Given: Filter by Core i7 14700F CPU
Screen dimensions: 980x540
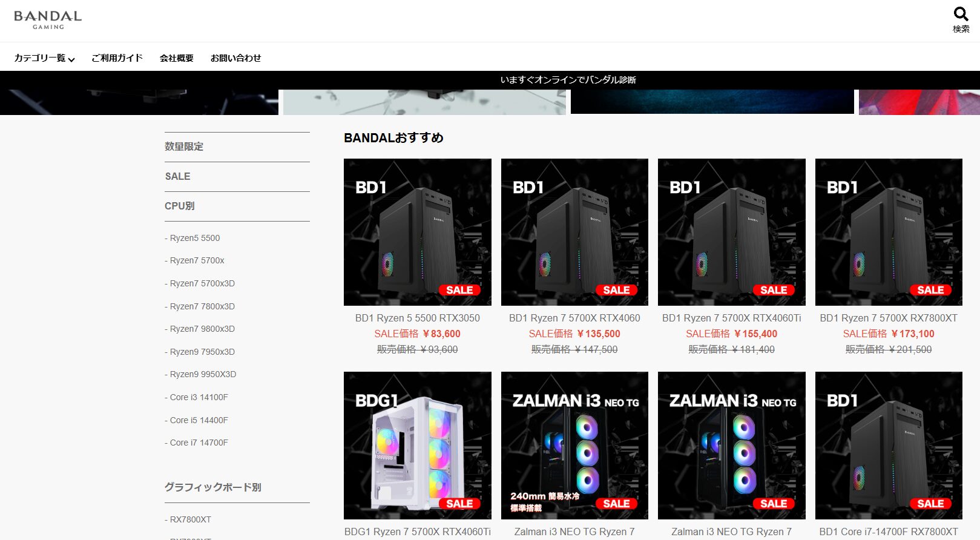Looking at the screenshot, I should click(197, 443).
